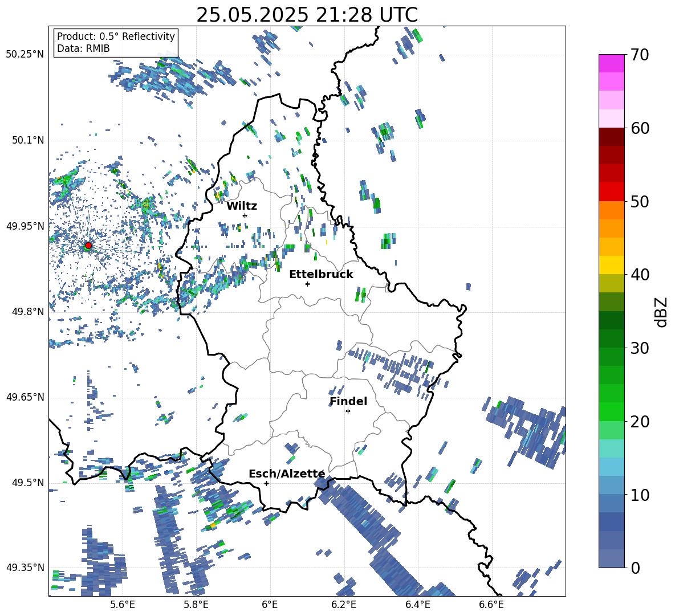Click the light blue swatch between 10 and 20
Screen dimensions: 675x616
point(611,467)
